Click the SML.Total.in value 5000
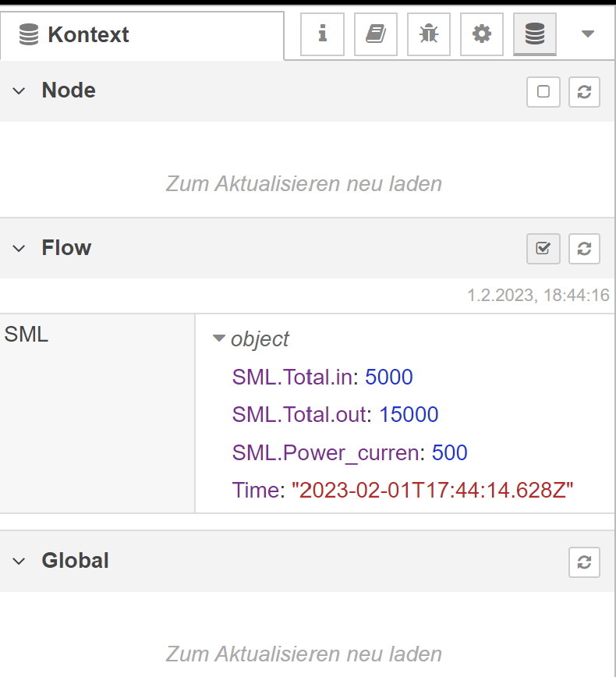The height and width of the screenshot is (677, 616). 389,377
